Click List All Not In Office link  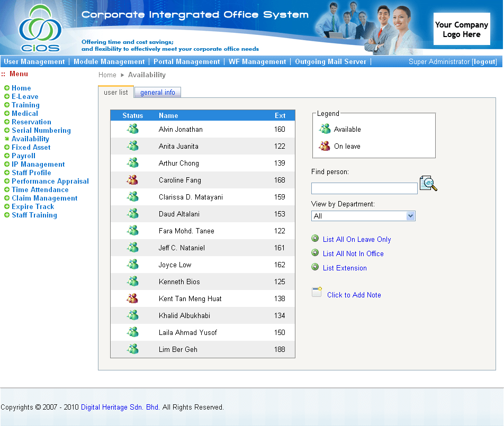click(353, 253)
